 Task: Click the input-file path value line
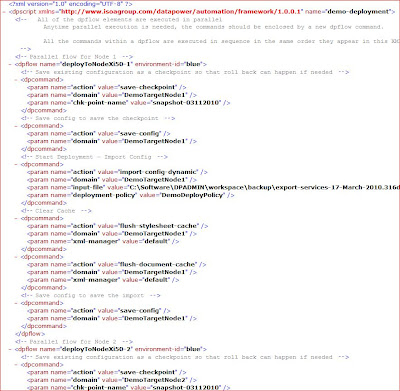[213, 188]
